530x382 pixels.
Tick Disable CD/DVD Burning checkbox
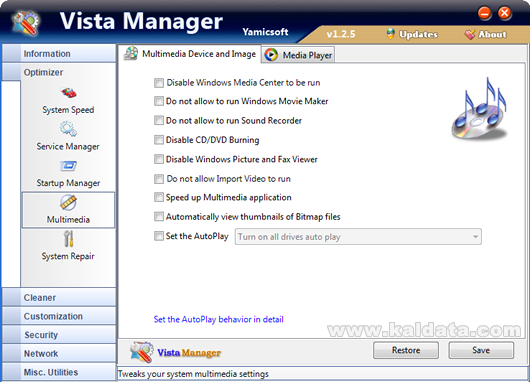tap(159, 140)
